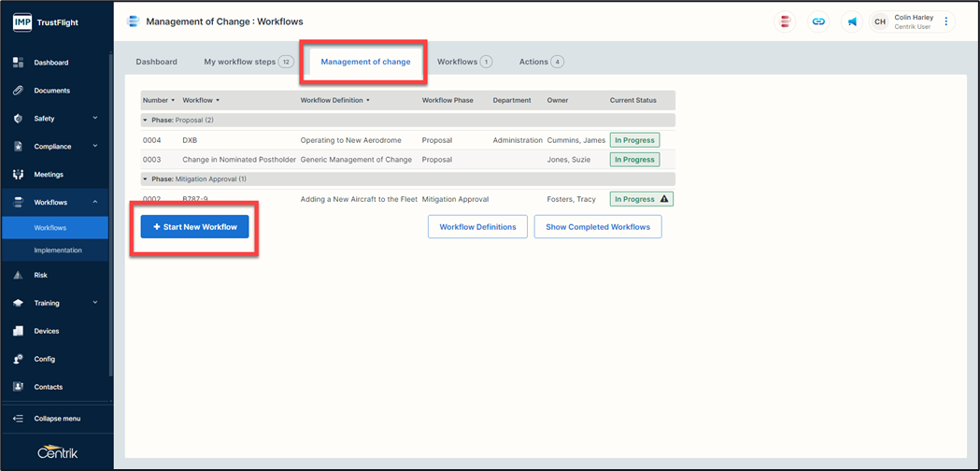Viewport: 980px width, 471px height.
Task: Click Show Completed Workflows button
Action: [x=598, y=227]
